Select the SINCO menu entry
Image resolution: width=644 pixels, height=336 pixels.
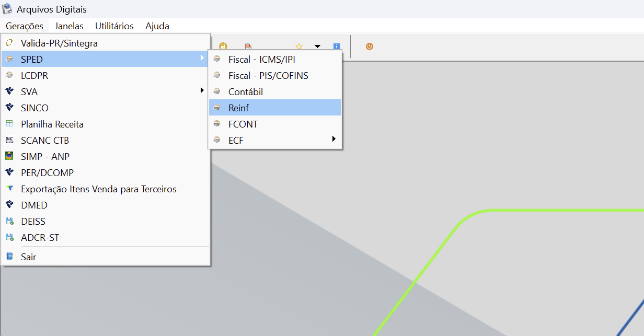click(x=106, y=108)
